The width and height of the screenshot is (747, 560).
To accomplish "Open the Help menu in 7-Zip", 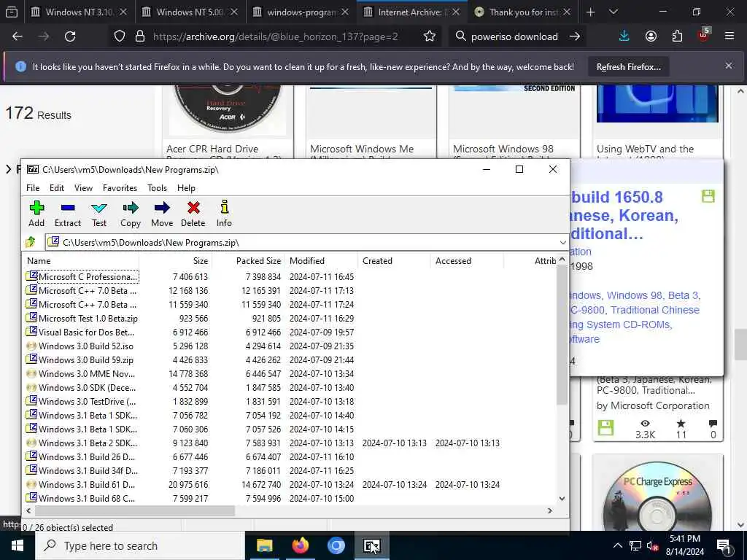I will pyautogui.click(x=186, y=188).
